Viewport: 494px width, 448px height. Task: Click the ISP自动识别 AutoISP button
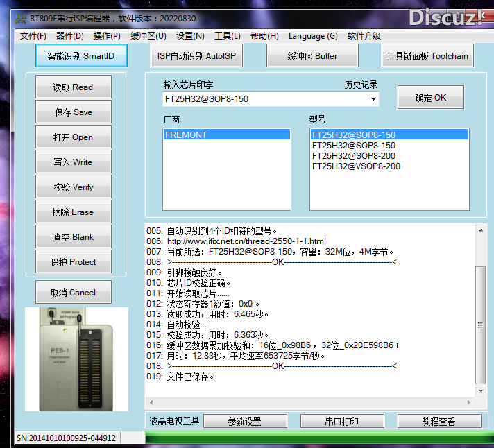tap(196, 55)
